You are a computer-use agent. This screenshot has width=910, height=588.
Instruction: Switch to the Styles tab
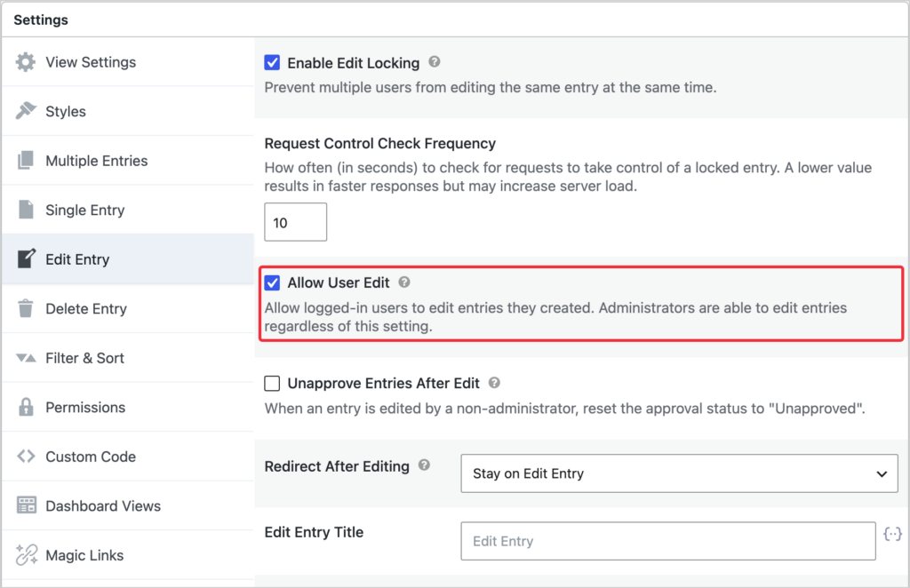pos(128,111)
